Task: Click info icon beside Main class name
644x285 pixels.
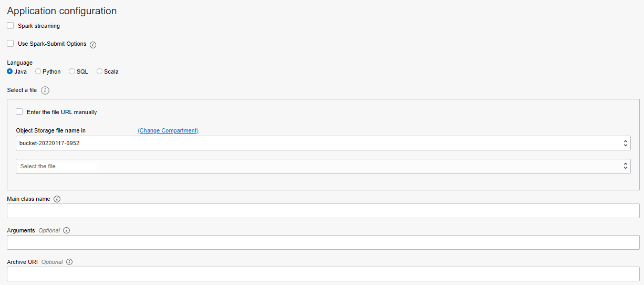Action: pos(57,199)
